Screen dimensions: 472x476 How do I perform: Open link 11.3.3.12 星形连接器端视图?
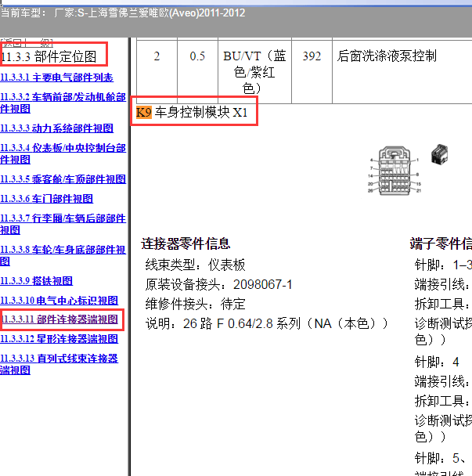[x=59, y=339]
